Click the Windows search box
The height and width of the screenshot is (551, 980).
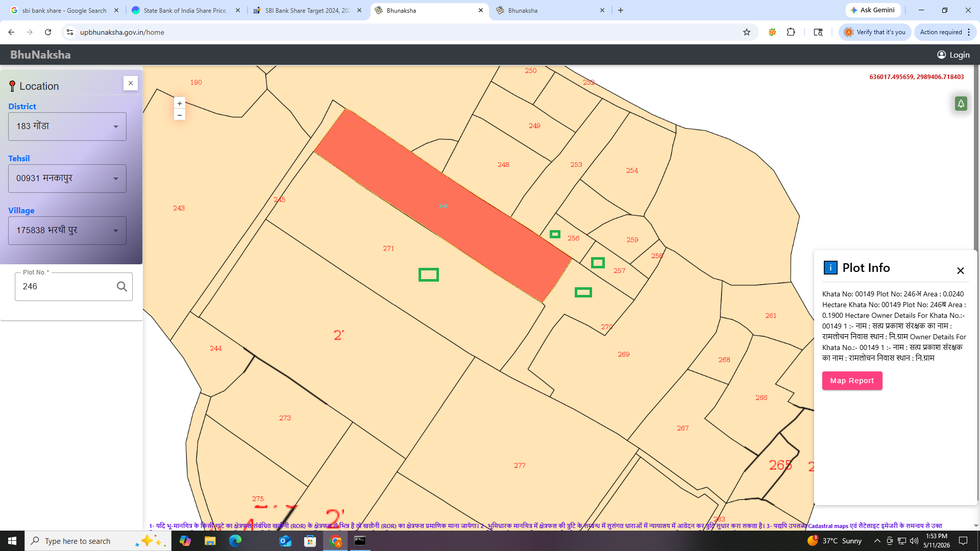[x=98, y=541]
